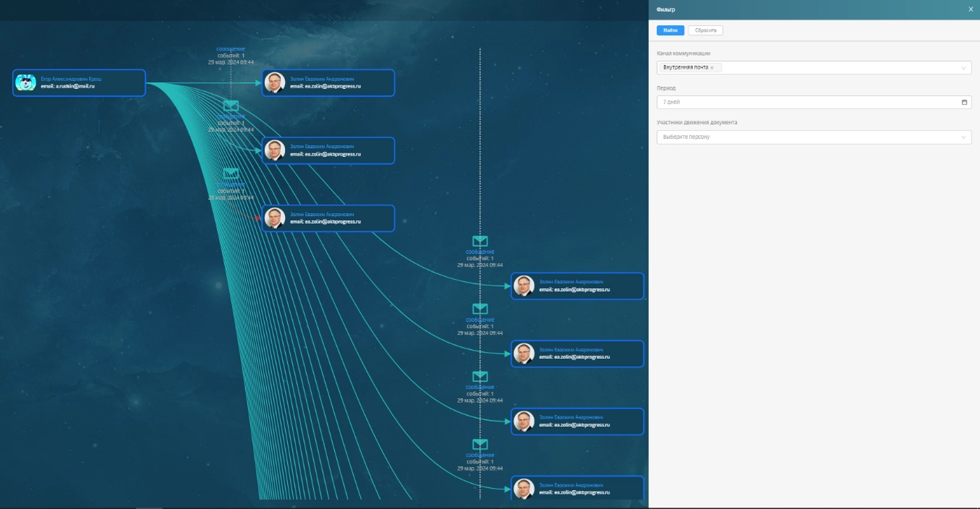Click the lowest envelope on the right dashed line
The width and height of the screenshot is (980, 509).
tap(480, 444)
